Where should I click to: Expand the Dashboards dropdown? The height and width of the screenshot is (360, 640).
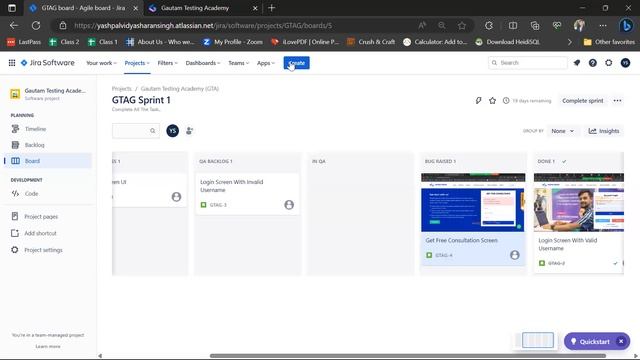click(203, 63)
